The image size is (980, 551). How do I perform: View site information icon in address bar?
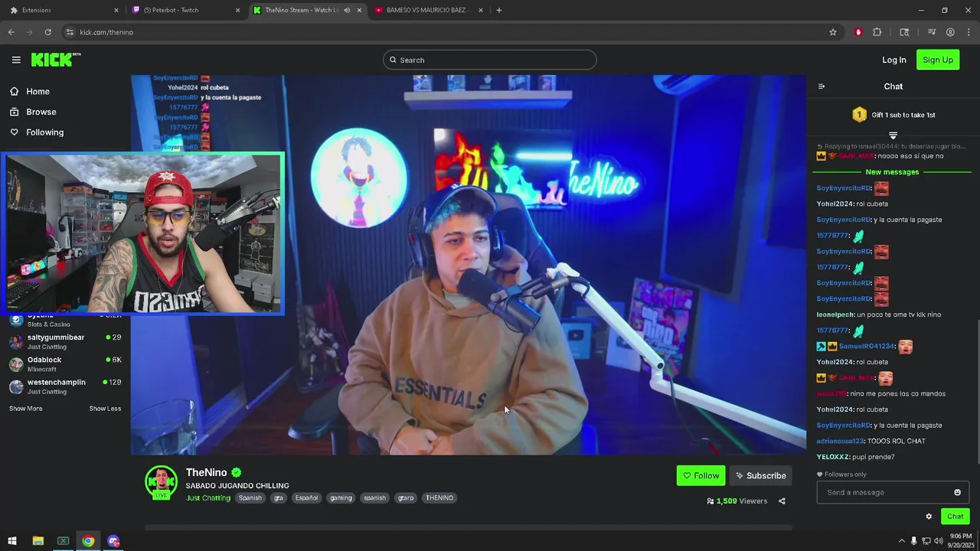point(70,32)
